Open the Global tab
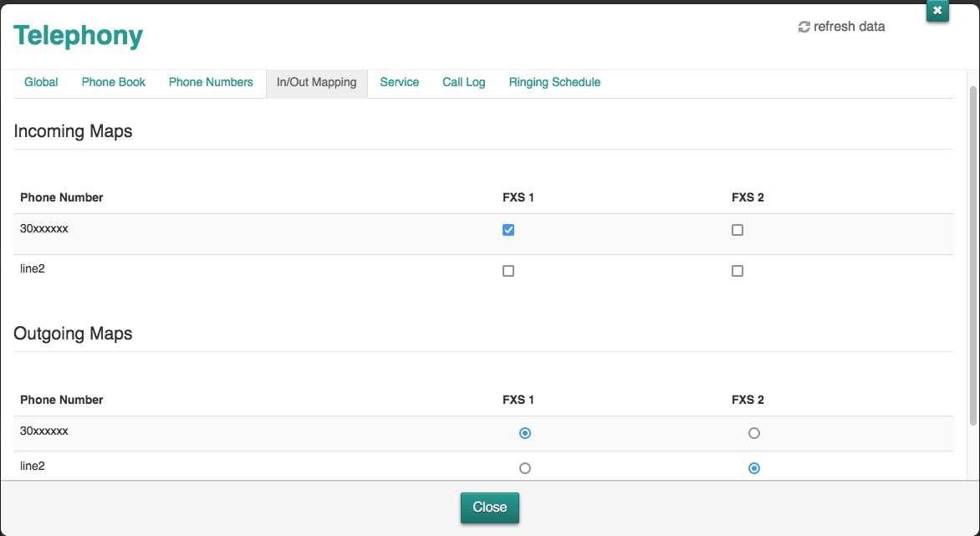This screenshot has height=536, width=980. coord(41,82)
